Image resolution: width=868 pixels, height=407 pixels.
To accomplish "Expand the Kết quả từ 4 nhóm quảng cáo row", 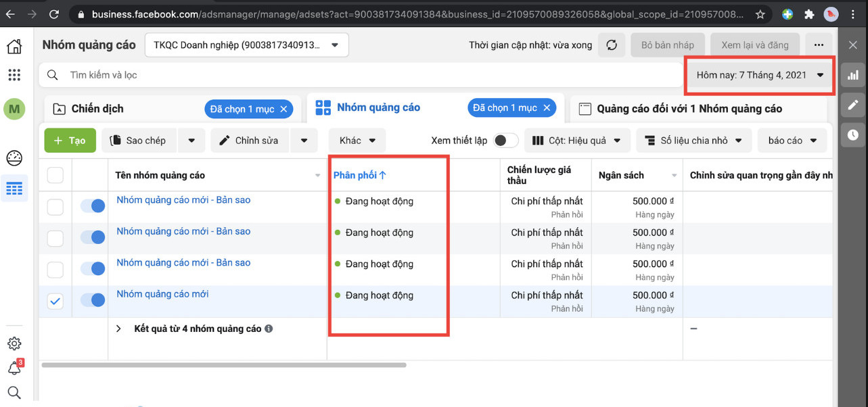I will pos(118,329).
